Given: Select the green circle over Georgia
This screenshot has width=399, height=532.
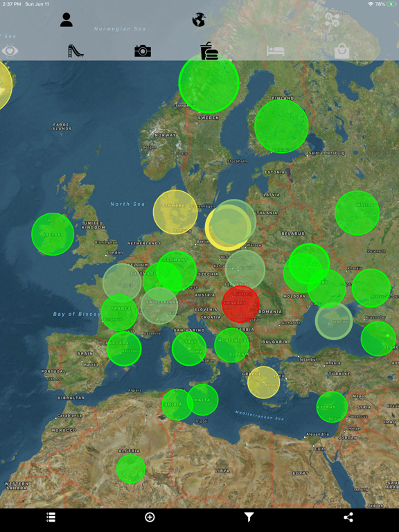Looking at the screenshot, I should click(x=378, y=339).
